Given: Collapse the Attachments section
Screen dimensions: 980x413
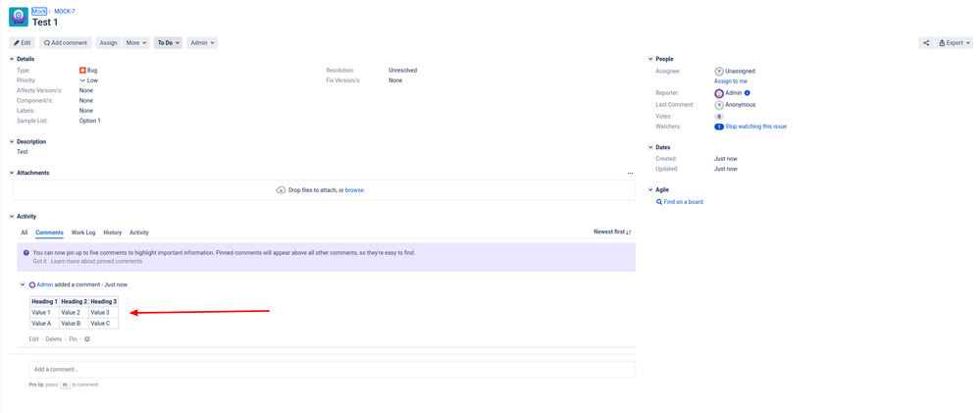Looking at the screenshot, I should click(12, 173).
